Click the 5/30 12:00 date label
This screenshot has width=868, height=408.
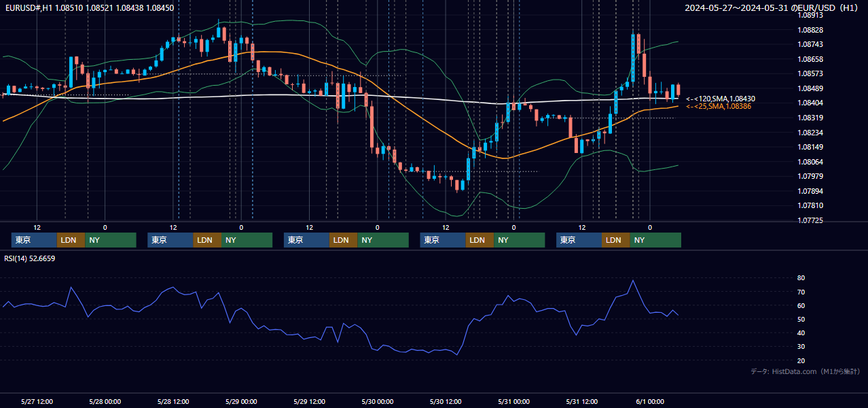pyautogui.click(x=446, y=401)
